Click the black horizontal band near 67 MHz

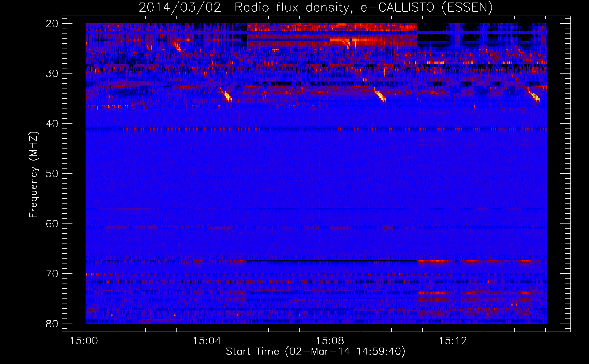point(332,261)
